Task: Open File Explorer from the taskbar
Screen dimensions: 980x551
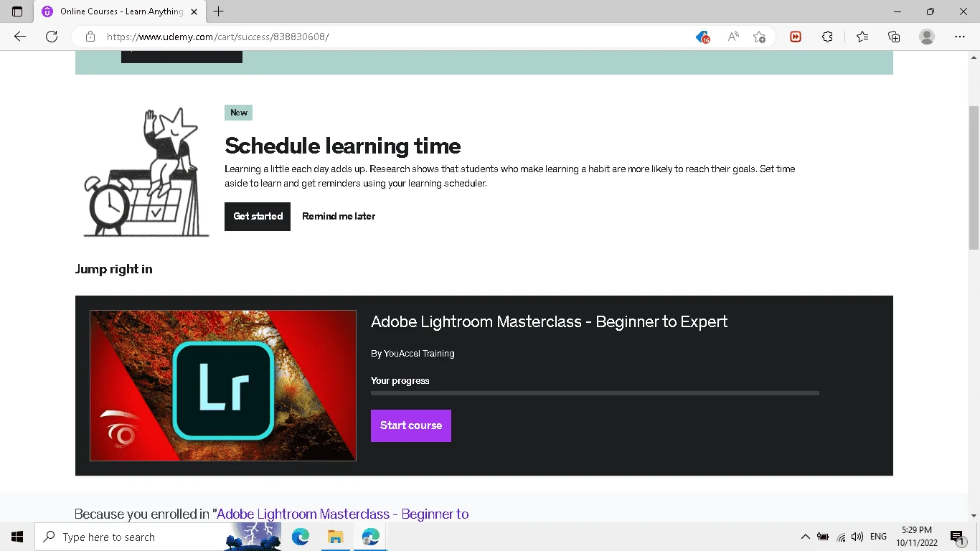Action: click(336, 537)
